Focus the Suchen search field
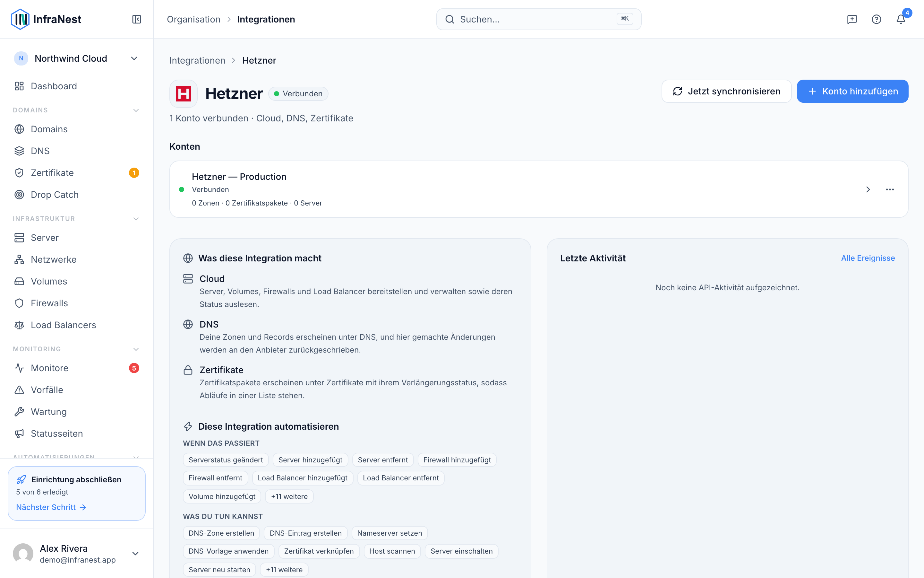Viewport: 924px width, 578px height. pos(539,19)
